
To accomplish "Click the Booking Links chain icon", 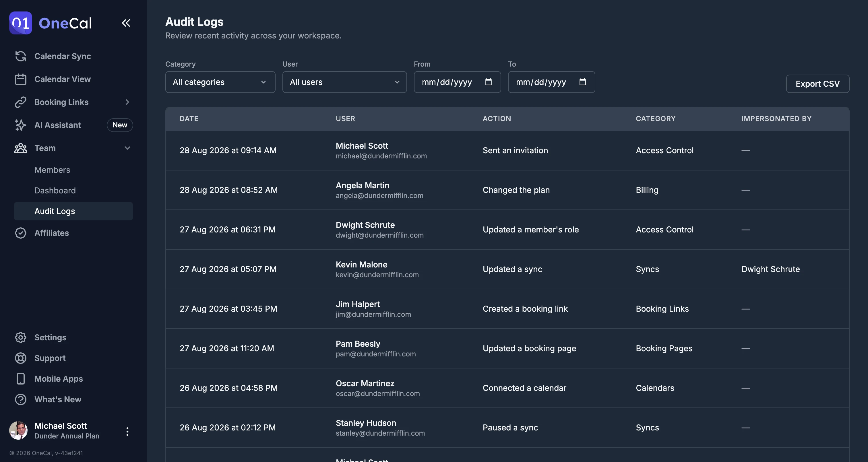I will click(21, 102).
